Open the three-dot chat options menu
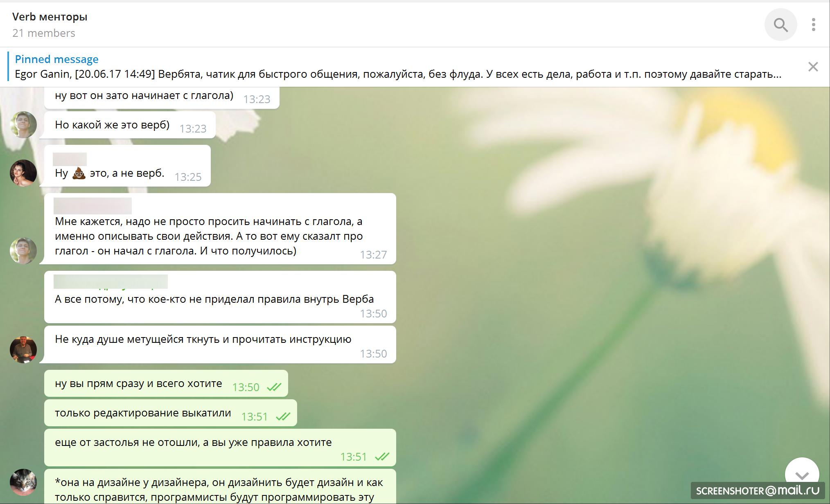830x504 pixels. coord(813,25)
